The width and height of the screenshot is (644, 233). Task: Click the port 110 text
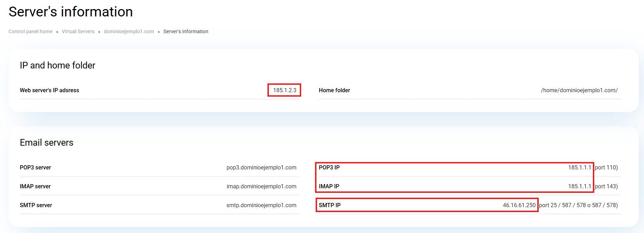pyautogui.click(x=606, y=168)
